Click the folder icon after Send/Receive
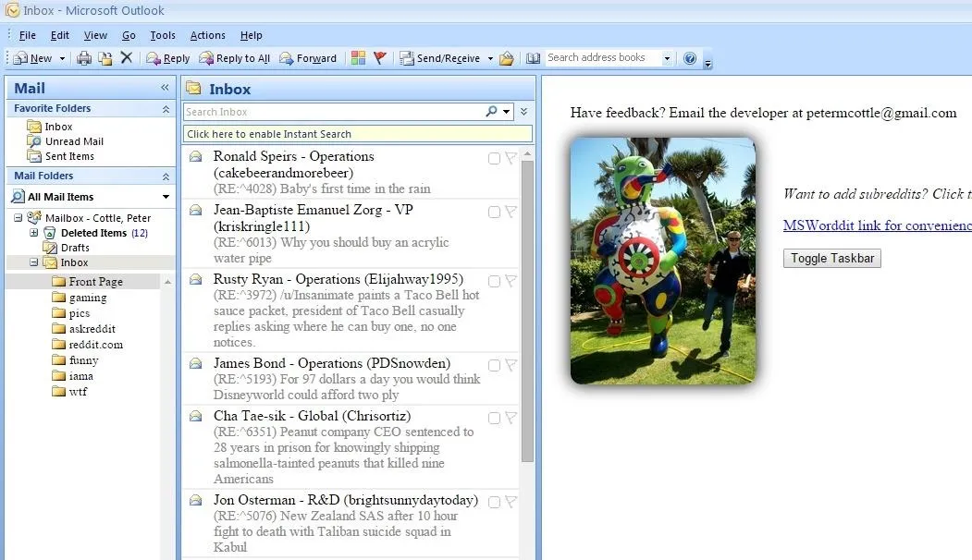This screenshot has width=972, height=560. (507, 58)
